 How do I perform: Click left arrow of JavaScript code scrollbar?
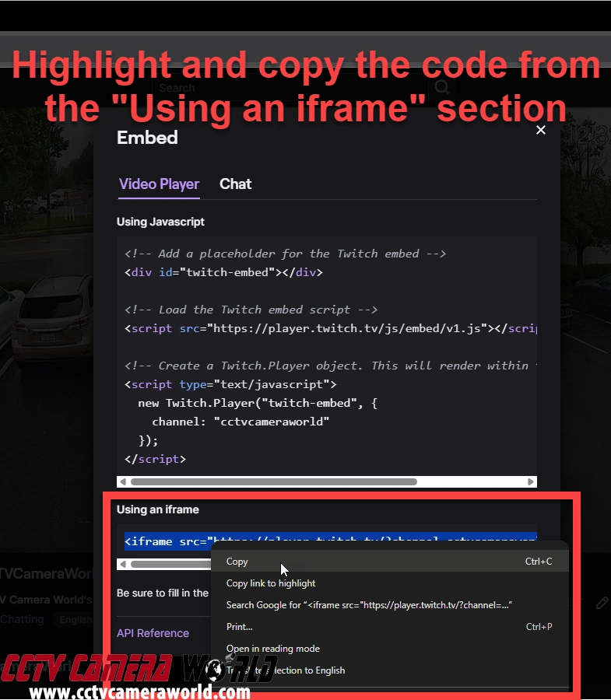coord(123,482)
